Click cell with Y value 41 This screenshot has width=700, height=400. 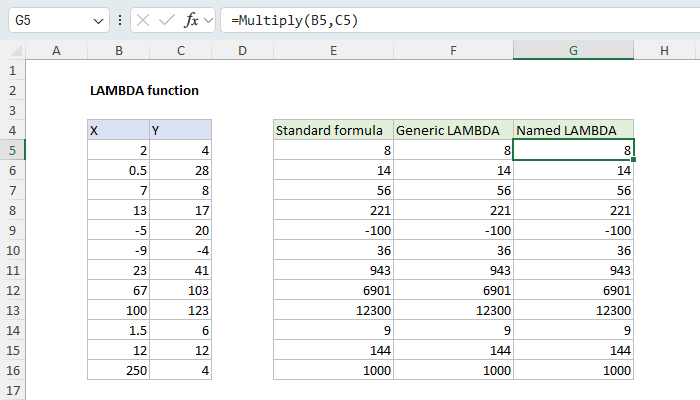point(181,271)
